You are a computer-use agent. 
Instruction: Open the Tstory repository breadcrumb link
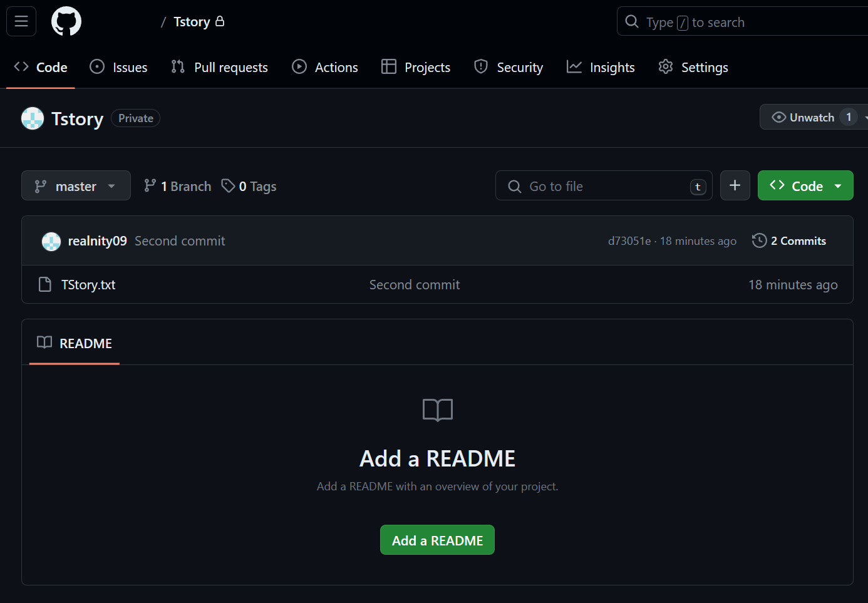[x=192, y=22]
